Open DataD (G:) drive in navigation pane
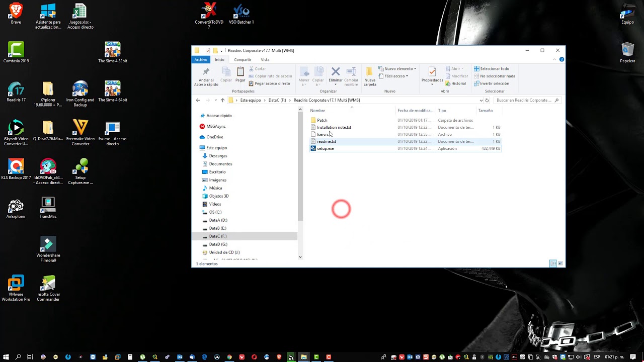 coord(218,244)
